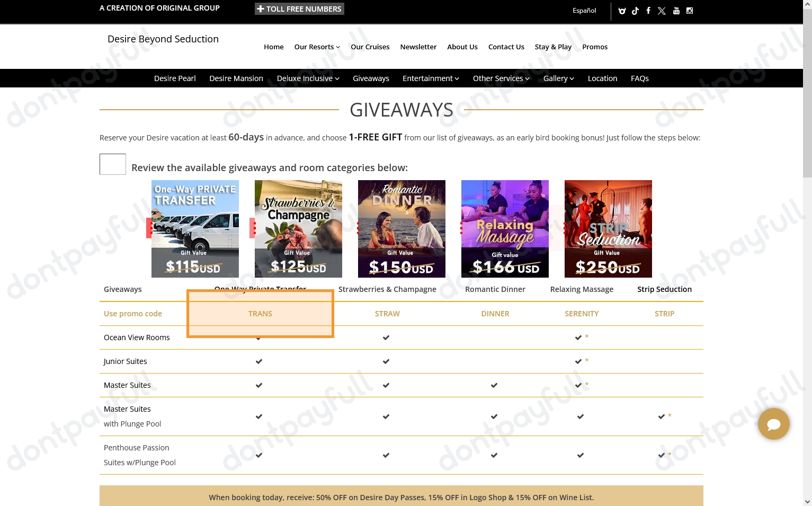Click the empty box beside Review heading
The image size is (812, 506).
(113, 164)
